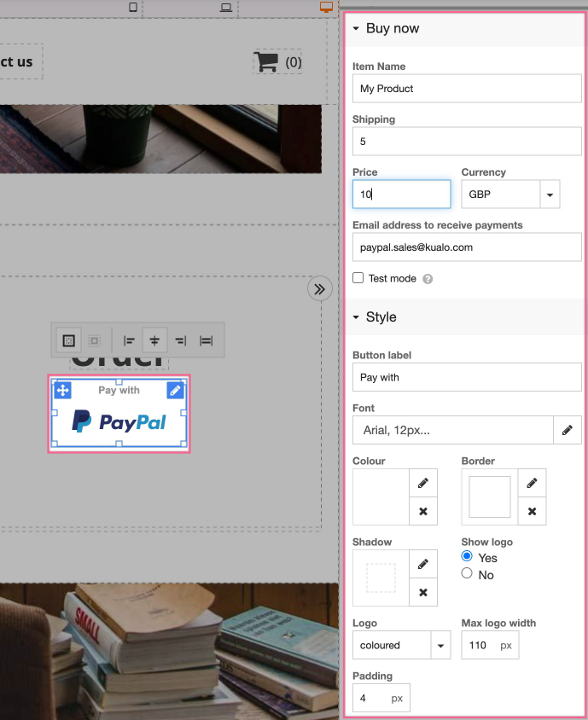The width and height of the screenshot is (588, 720).
Task: Click the Shadow swatch preview
Action: pos(381,578)
